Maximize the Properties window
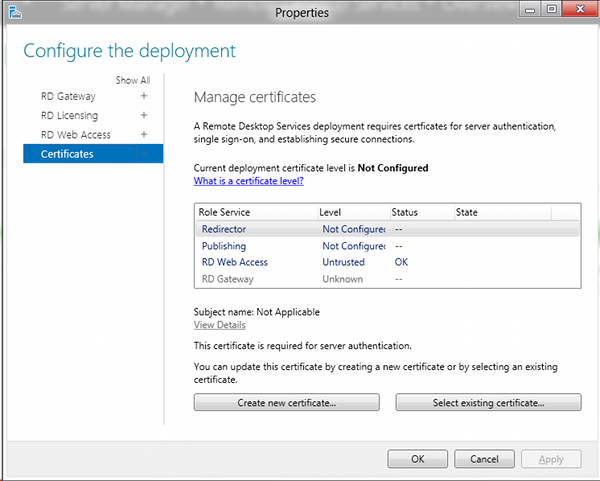The width and height of the screenshot is (600, 481). [x=551, y=10]
